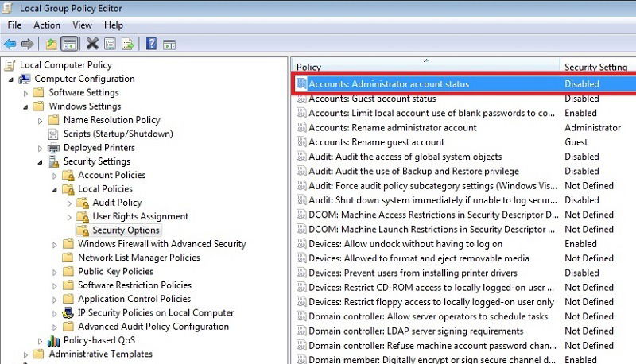Click the Security Setting column header

coord(598,67)
